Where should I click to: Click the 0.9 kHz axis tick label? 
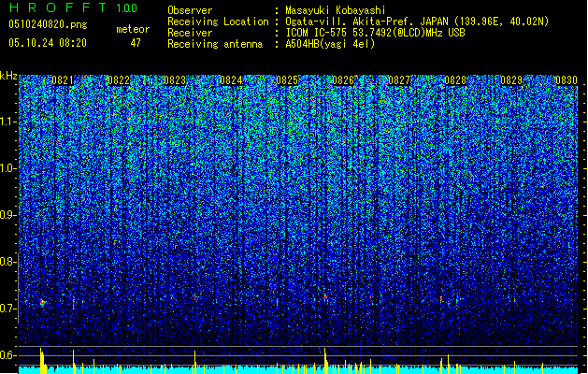(x=8, y=215)
